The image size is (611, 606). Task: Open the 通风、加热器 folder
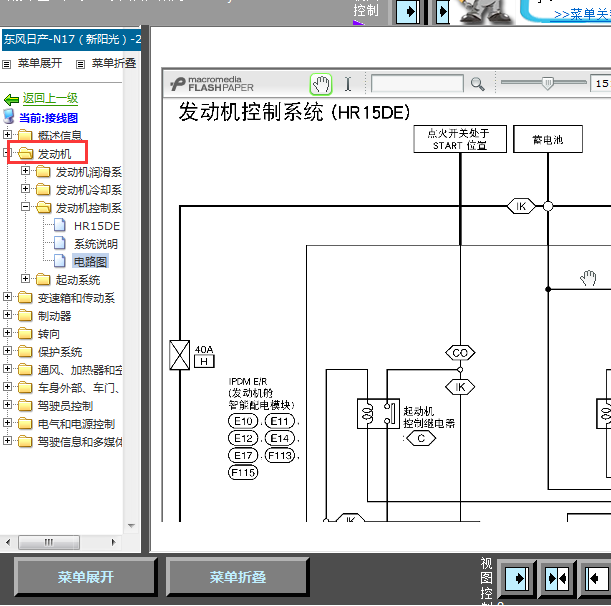tap(80, 370)
